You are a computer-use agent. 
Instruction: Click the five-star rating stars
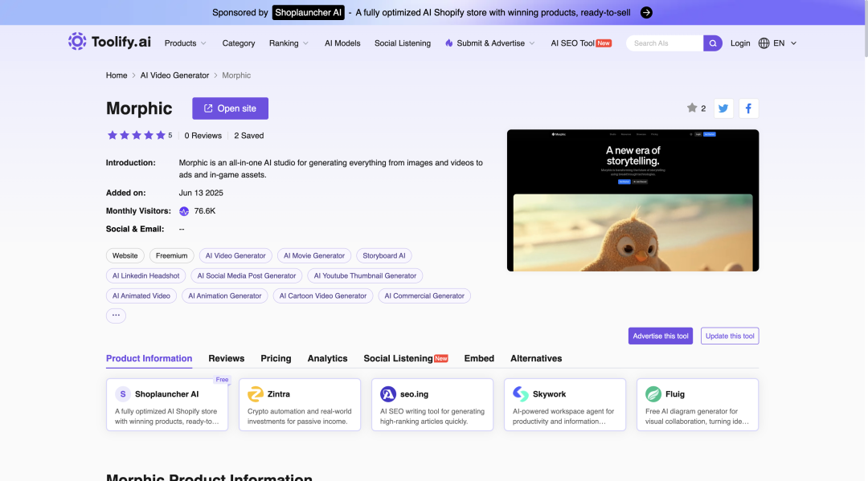tap(136, 135)
